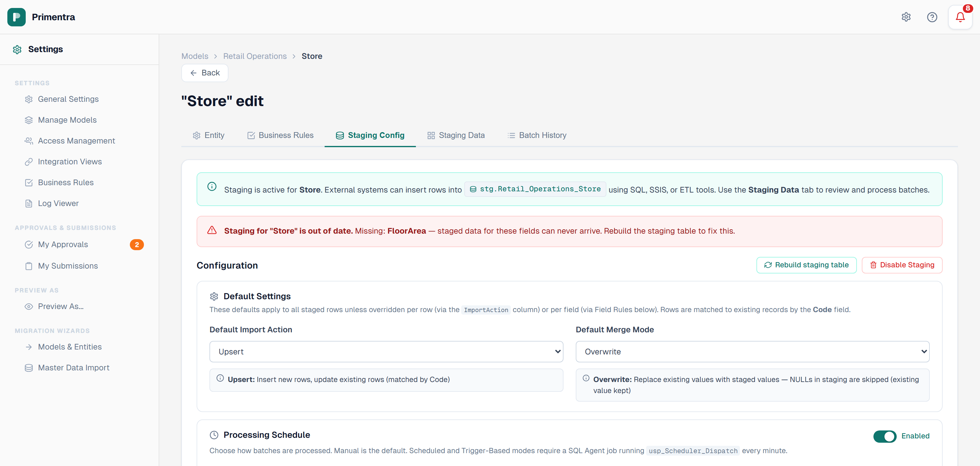Click the info icon beside Upsert description
This screenshot has height=466, width=980.
click(x=220, y=378)
